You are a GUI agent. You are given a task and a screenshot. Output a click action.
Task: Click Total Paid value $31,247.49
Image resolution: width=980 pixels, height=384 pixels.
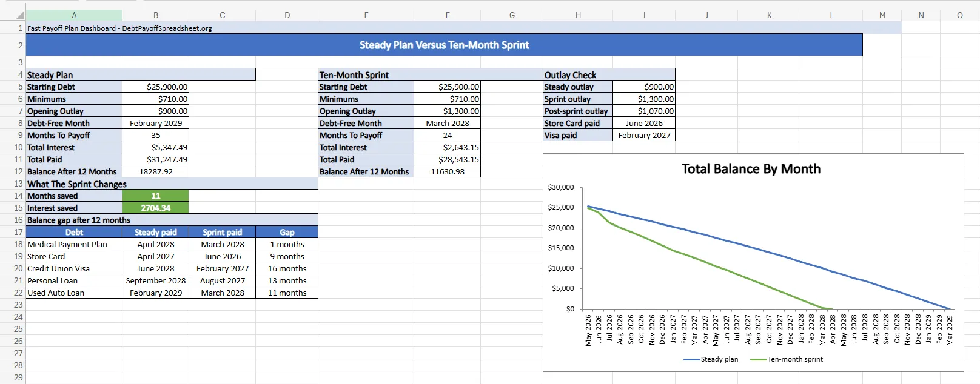[x=155, y=159]
